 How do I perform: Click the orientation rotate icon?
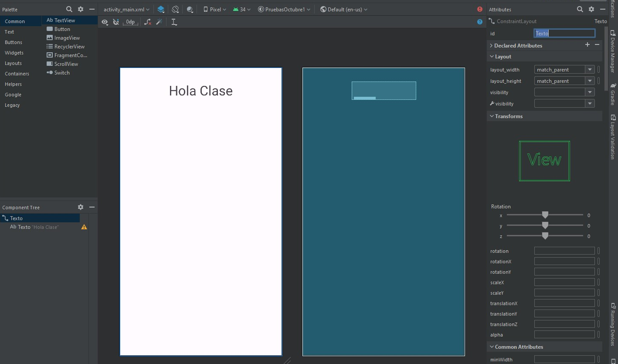click(175, 9)
